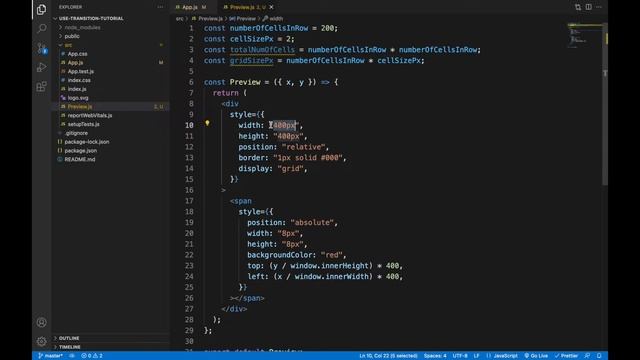Screen dimensions: 640x360
Task: Open Explorer more actions ellipsis
Action: [x=160, y=7]
